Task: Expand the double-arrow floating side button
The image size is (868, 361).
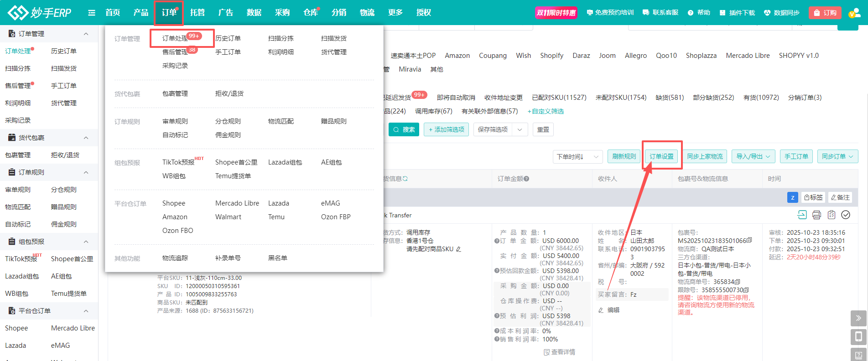Action: pyautogui.click(x=858, y=318)
